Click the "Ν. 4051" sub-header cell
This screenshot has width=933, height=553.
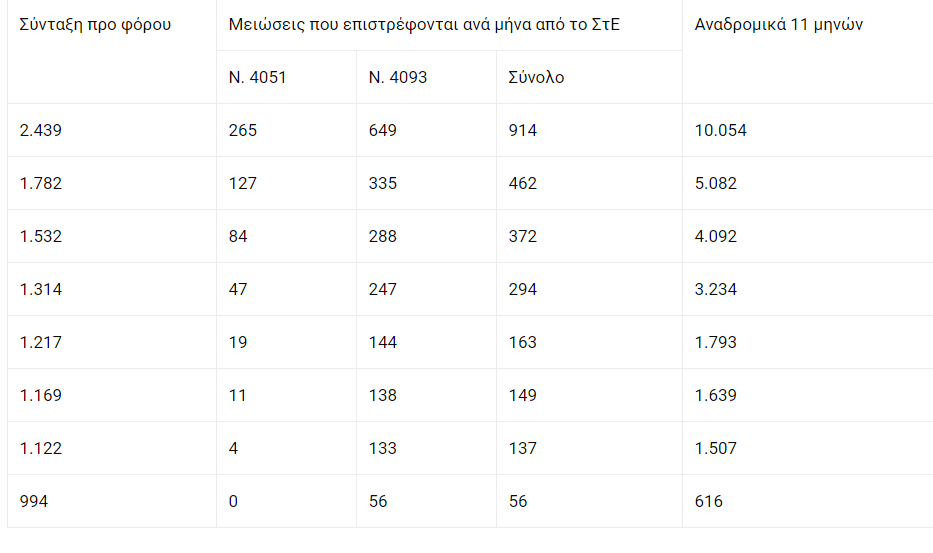click(x=258, y=77)
